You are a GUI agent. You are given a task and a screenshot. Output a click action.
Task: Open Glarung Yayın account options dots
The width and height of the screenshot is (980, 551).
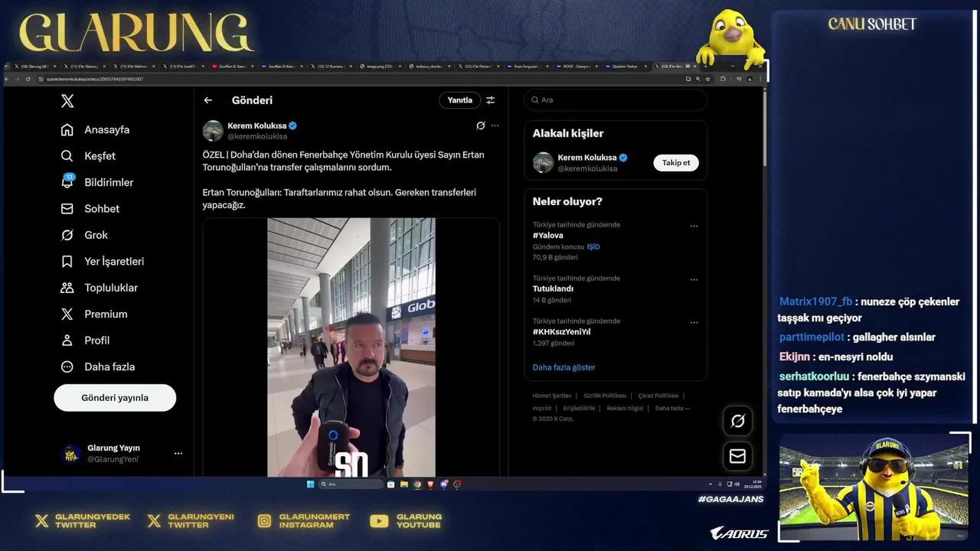coord(178,453)
